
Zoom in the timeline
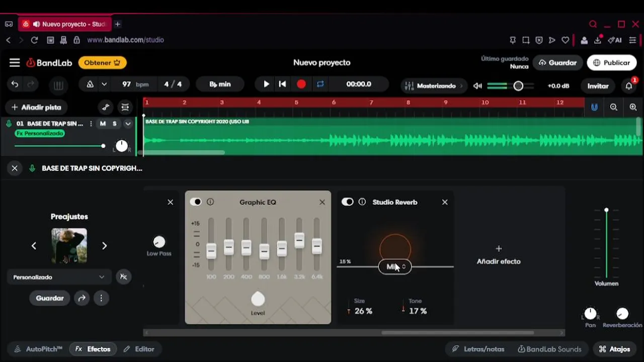633,107
